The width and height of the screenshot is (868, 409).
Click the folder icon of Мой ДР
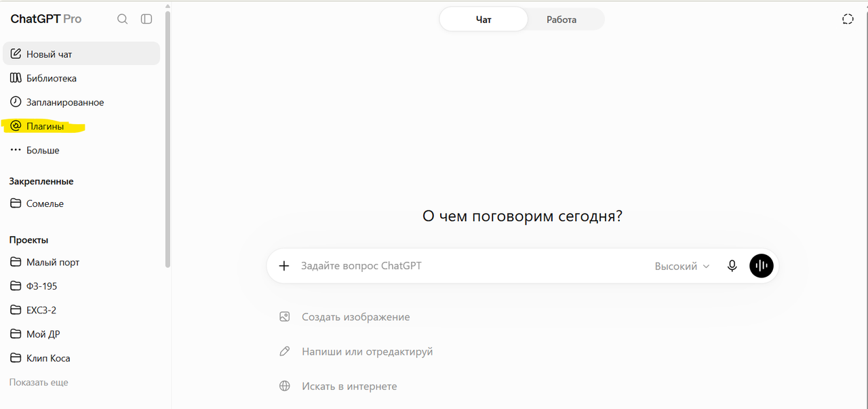point(16,334)
